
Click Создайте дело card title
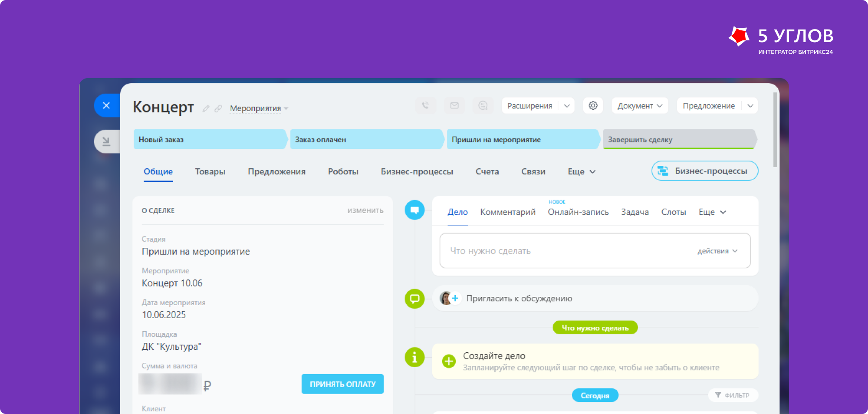(x=494, y=356)
